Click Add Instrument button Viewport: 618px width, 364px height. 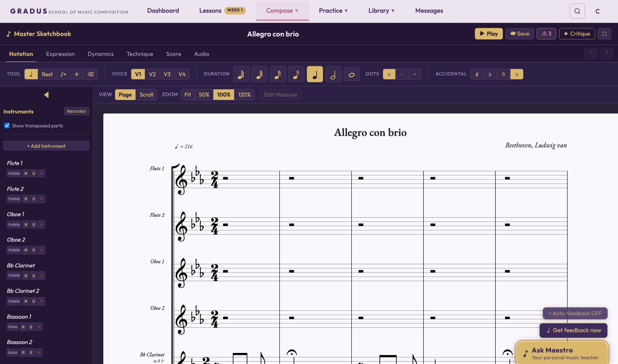(x=46, y=146)
